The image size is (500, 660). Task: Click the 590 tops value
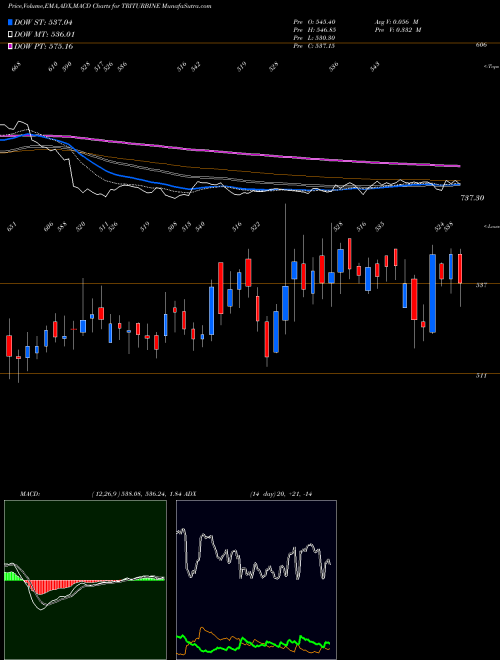[x=67, y=67]
